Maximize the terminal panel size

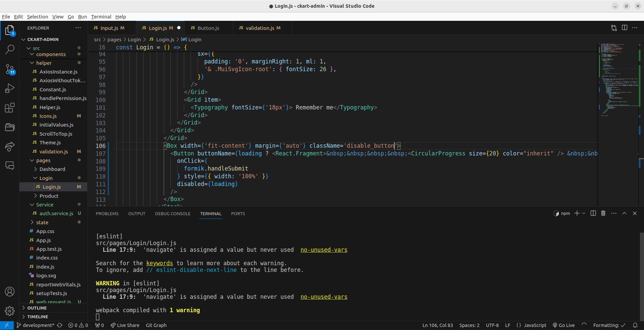[x=624, y=214]
